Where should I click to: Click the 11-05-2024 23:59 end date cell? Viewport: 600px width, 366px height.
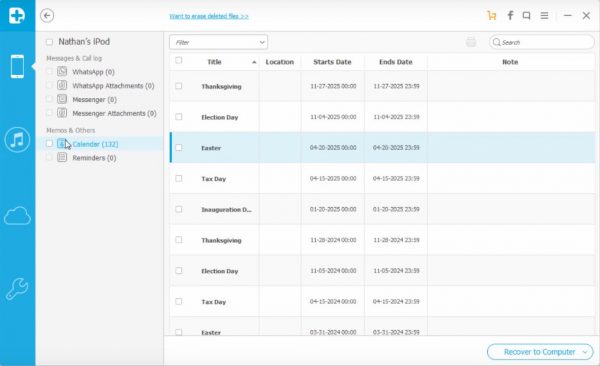coord(396,271)
